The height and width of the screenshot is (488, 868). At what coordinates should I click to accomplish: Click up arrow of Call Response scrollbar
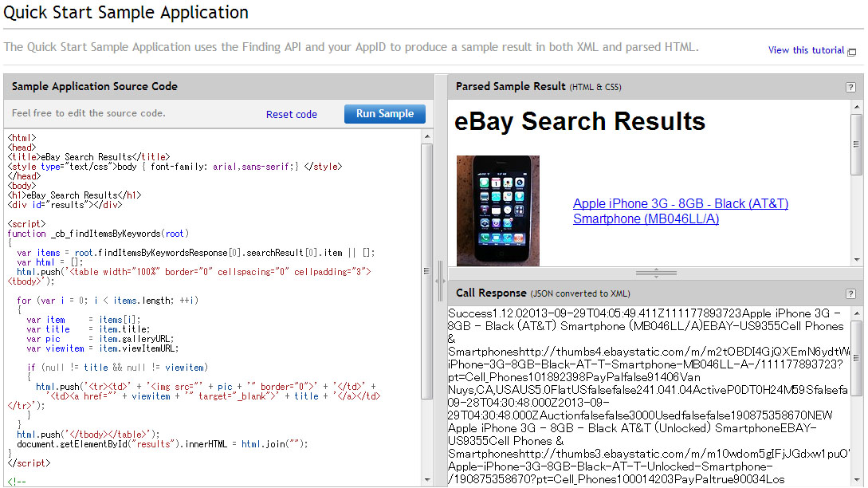tap(856, 313)
